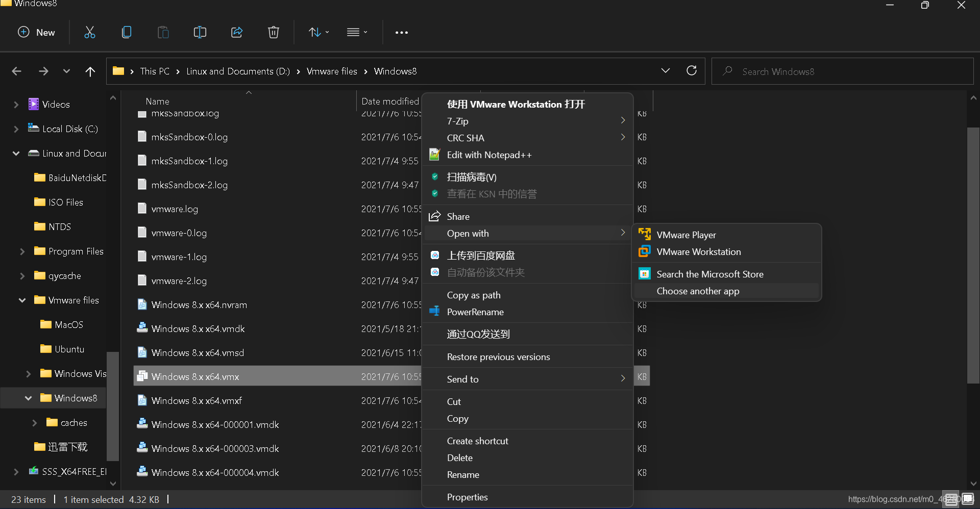Click the Paste clipboard toolbar icon
Viewport: 980px width, 509px height.
163,32
